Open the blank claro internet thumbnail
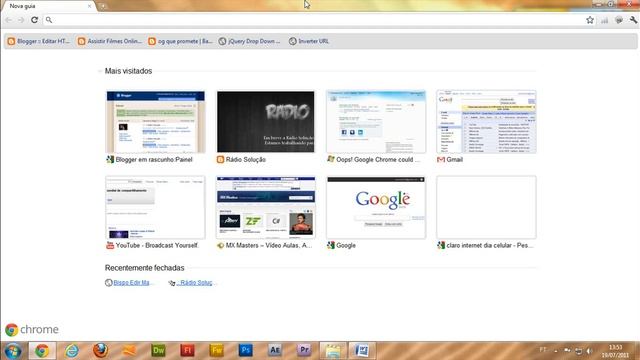Screen dimensions: 640x360 [486, 207]
